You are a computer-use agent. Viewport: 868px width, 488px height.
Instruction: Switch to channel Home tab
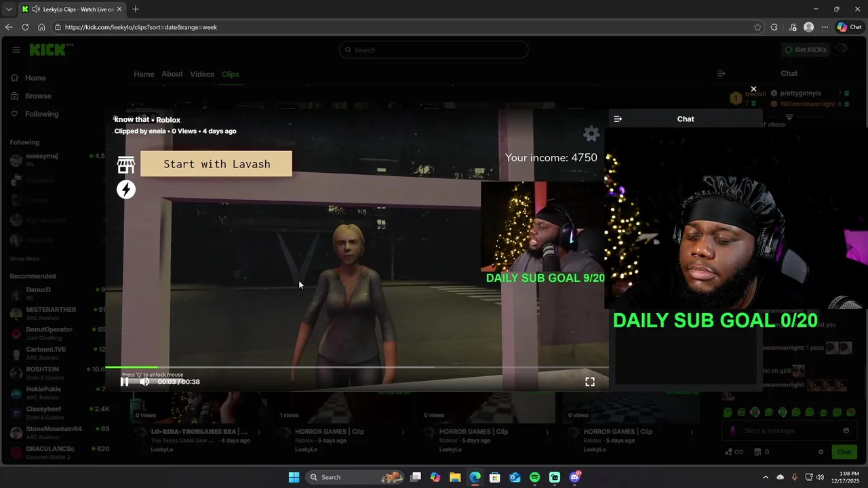[x=144, y=74]
